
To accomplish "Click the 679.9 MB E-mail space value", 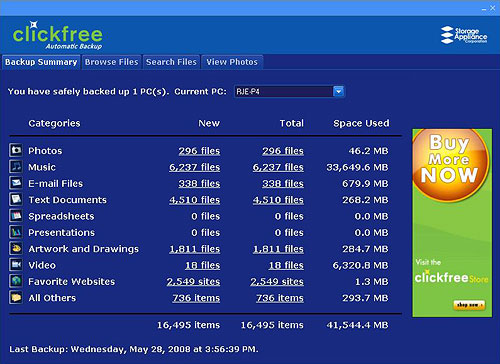I will tap(365, 184).
